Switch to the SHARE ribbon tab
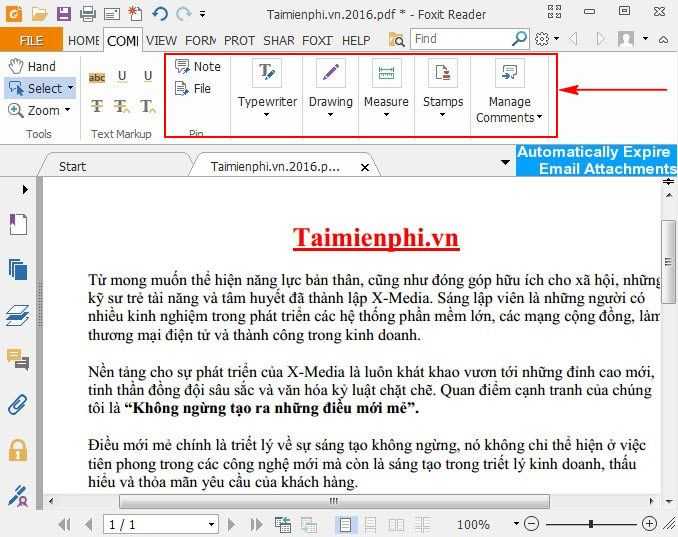 click(x=278, y=41)
